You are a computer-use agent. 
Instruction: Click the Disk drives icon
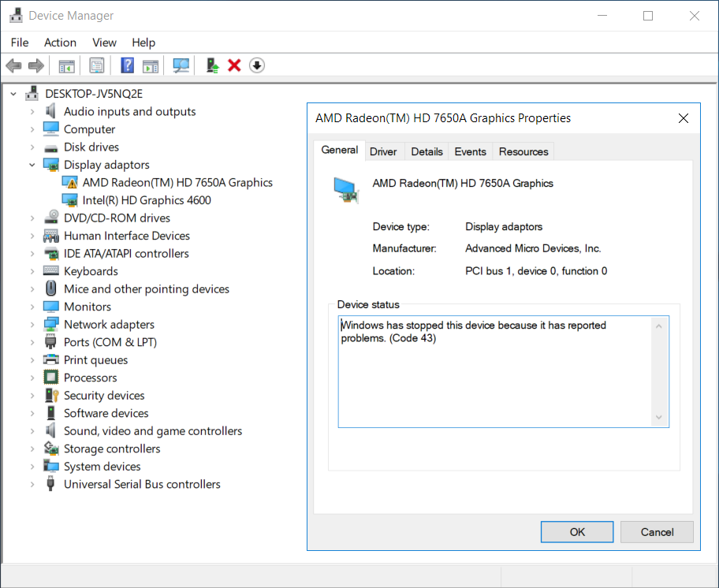[51, 147]
